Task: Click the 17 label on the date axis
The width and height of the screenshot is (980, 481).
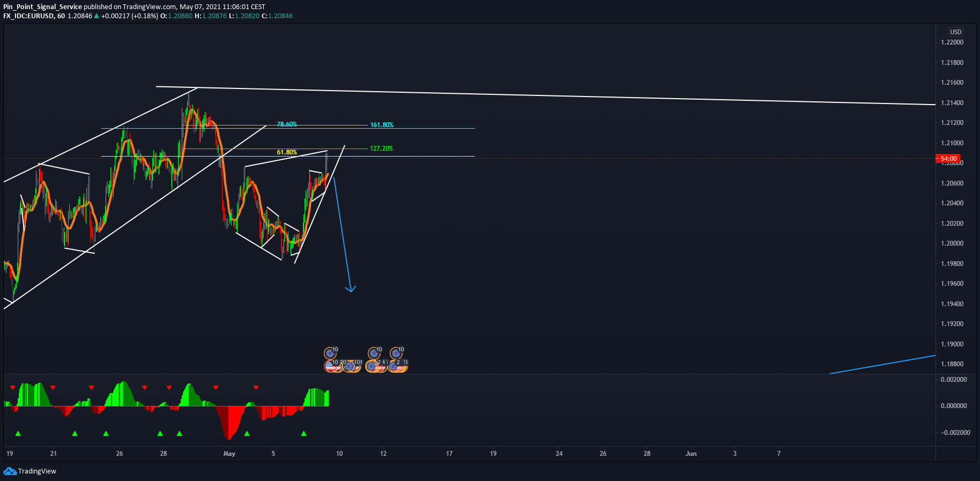Action: pyautogui.click(x=449, y=454)
